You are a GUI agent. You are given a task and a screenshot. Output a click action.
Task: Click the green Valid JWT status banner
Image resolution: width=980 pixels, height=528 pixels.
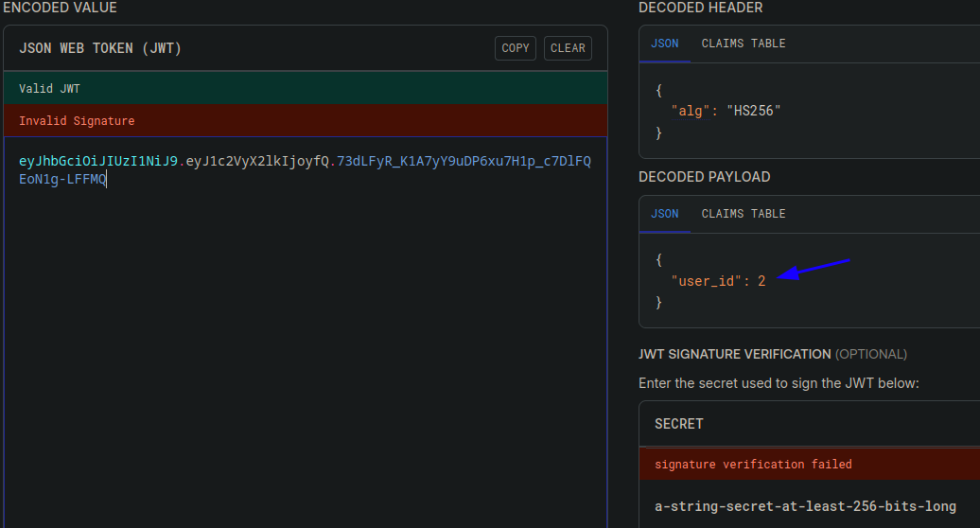tap(306, 88)
